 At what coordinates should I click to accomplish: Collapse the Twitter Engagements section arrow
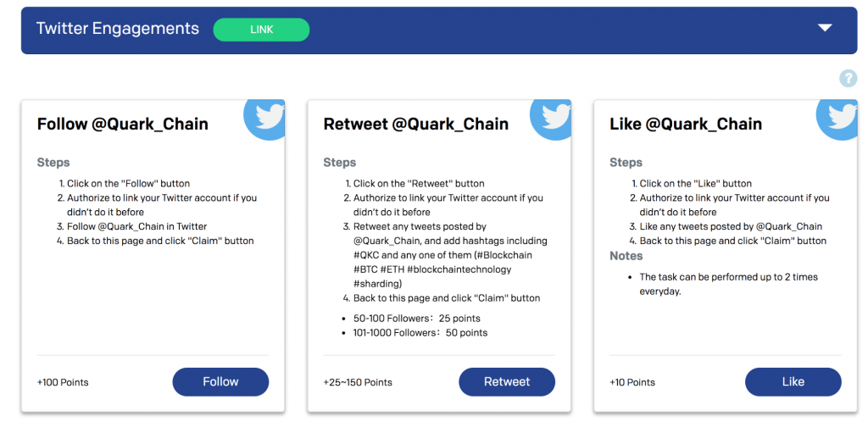pyautogui.click(x=825, y=28)
